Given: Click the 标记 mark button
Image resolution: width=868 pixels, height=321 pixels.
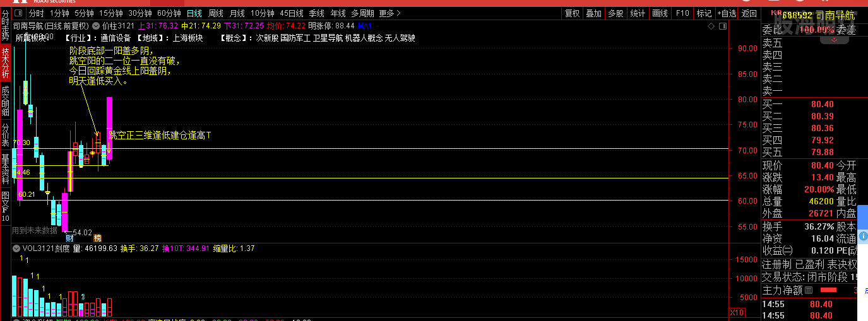Looking at the screenshot, I should pyautogui.click(x=704, y=13).
